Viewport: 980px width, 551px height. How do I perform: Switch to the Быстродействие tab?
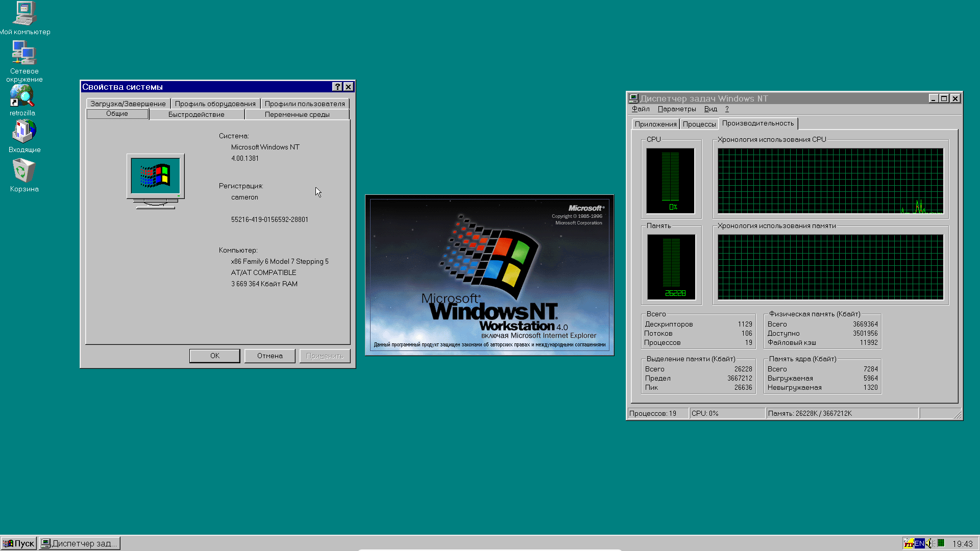coord(197,114)
